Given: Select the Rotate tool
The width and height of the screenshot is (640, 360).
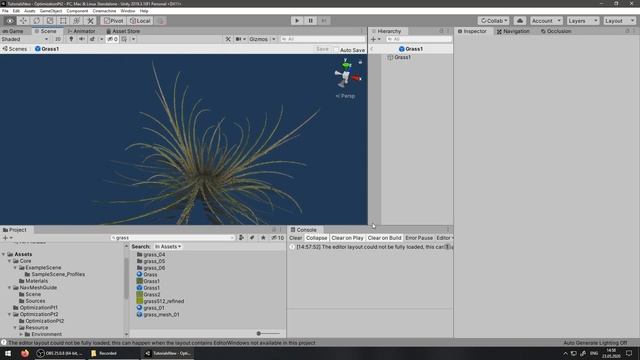Looking at the screenshot, I should tap(37, 21).
